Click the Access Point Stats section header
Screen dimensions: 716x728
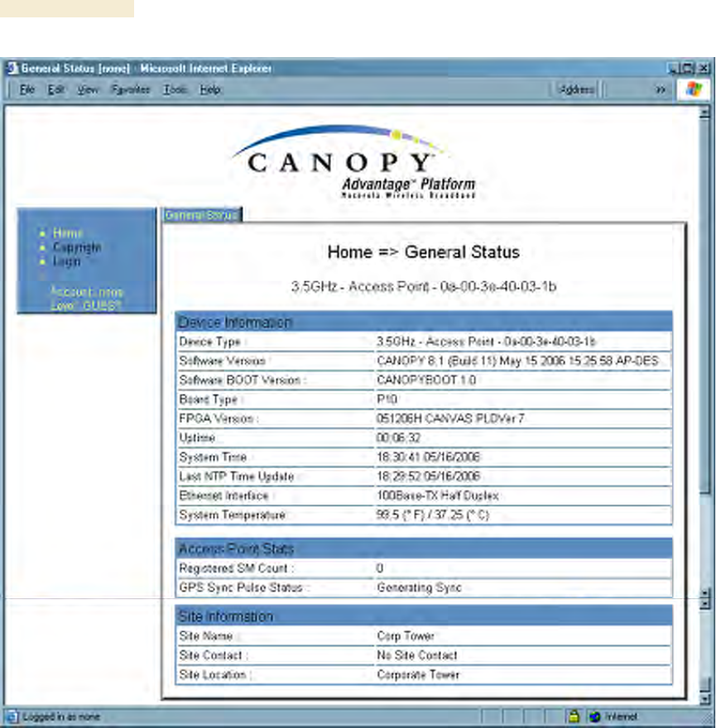click(424, 548)
